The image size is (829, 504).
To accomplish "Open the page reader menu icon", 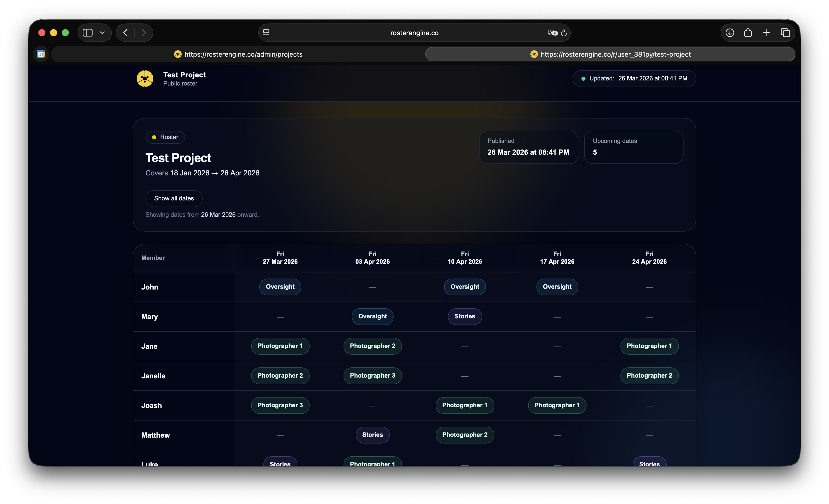I will tap(266, 33).
